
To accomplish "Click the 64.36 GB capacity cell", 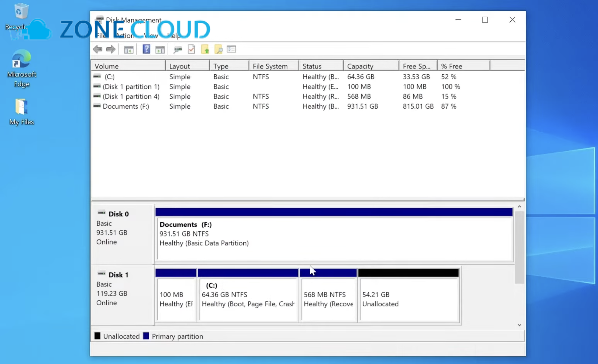I will click(x=361, y=77).
